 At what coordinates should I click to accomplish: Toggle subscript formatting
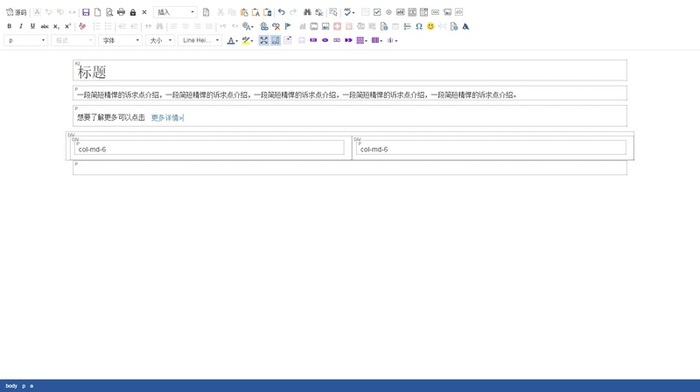click(56, 26)
